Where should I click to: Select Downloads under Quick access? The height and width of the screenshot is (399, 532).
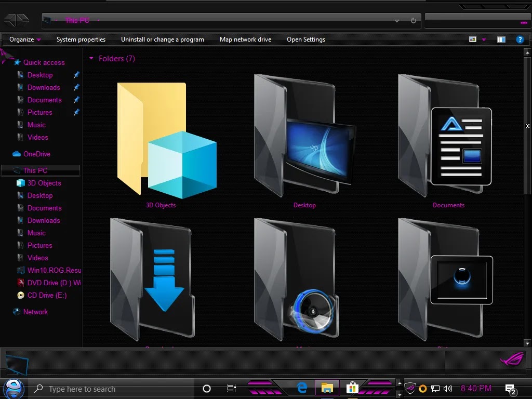click(44, 87)
